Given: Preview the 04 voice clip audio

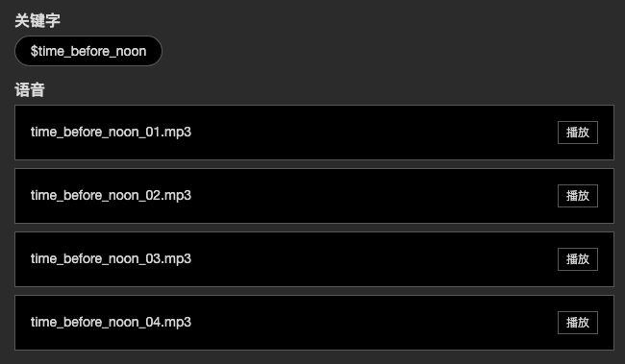Looking at the screenshot, I should click(578, 322).
